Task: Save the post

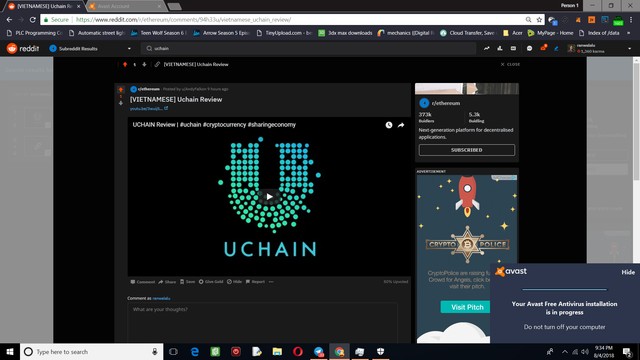Action: click(188, 282)
